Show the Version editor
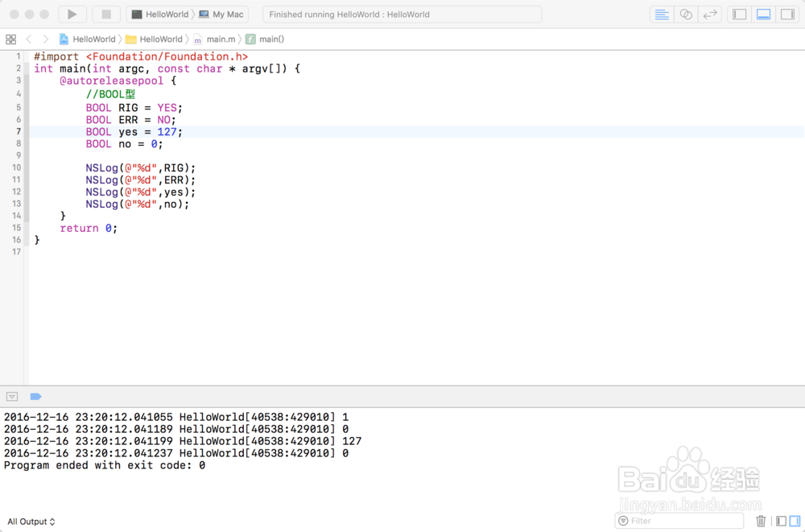The height and width of the screenshot is (532, 805). 710,14
